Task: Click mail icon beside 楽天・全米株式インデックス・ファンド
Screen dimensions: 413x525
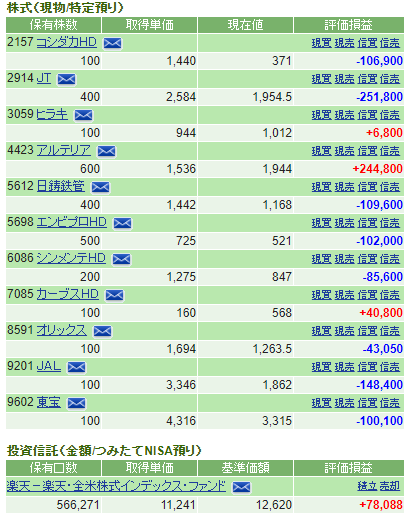Action: click(241, 488)
